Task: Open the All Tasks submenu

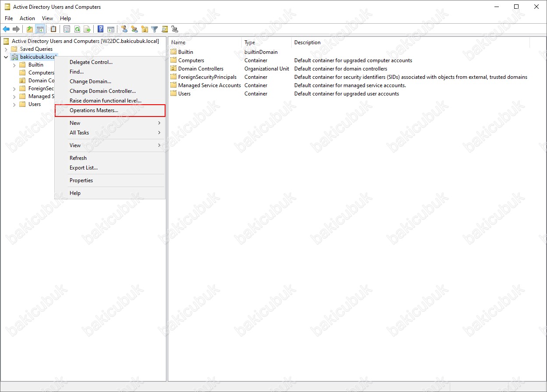Action: coord(110,133)
